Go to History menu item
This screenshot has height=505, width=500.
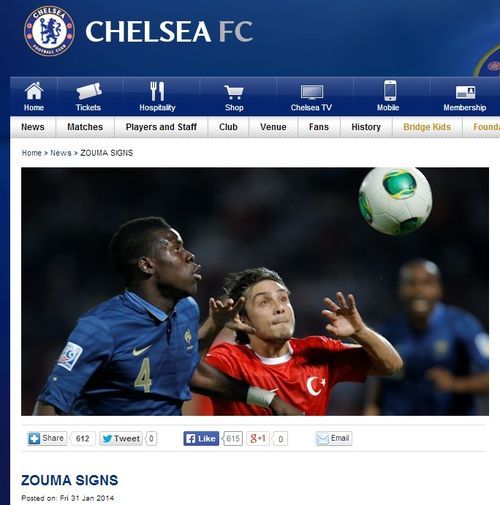coord(366,127)
